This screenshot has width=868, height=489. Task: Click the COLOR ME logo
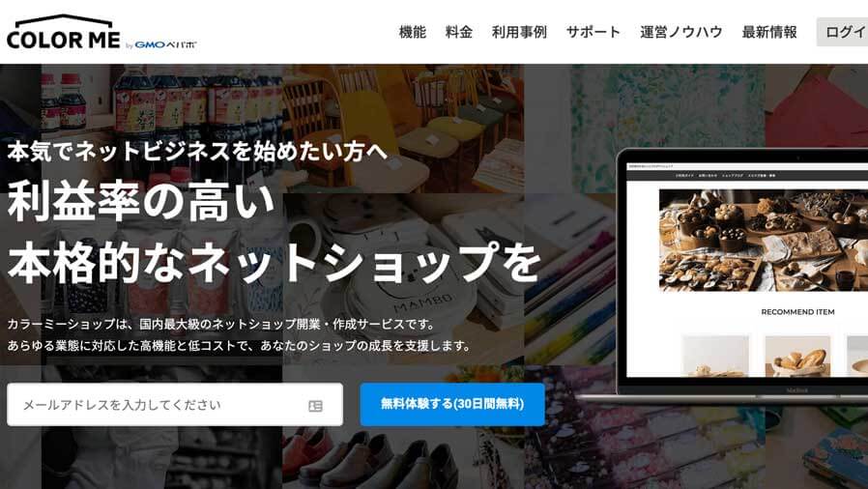pos(63,32)
